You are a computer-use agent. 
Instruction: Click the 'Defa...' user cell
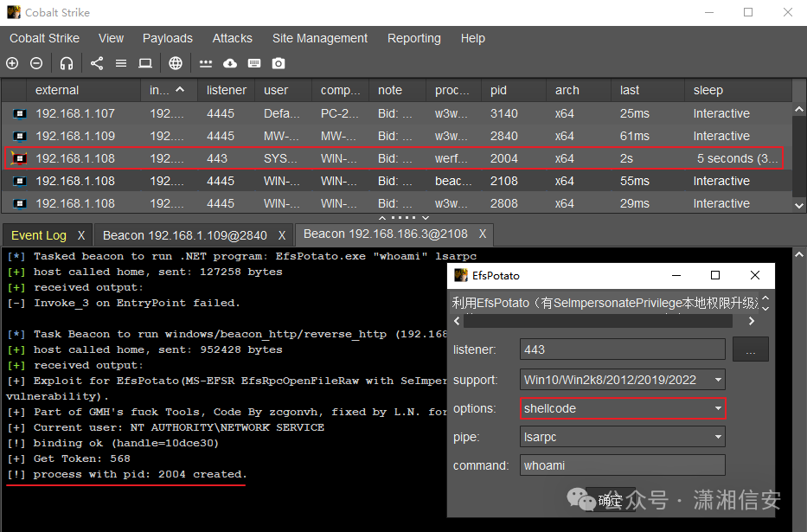(284, 113)
